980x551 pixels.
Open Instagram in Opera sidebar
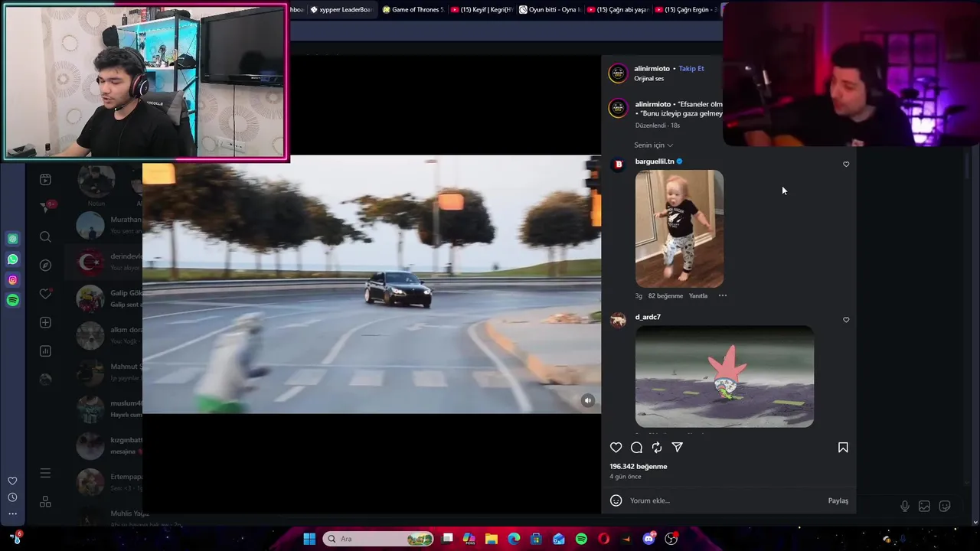tap(13, 280)
